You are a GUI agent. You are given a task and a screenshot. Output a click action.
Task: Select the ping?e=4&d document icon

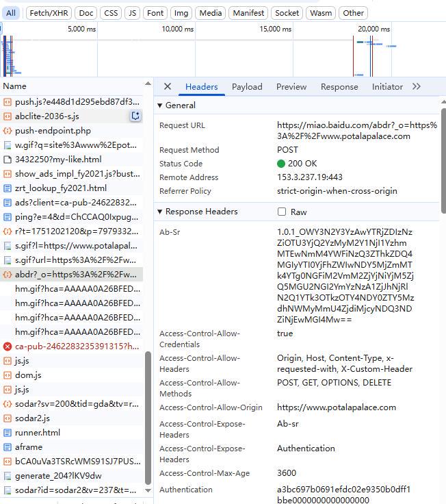click(x=7, y=217)
